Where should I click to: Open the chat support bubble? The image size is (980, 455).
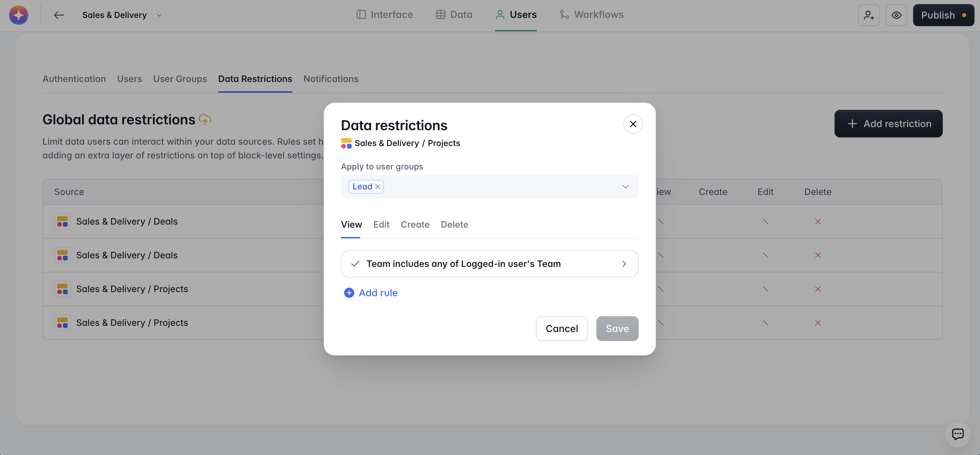pos(958,434)
